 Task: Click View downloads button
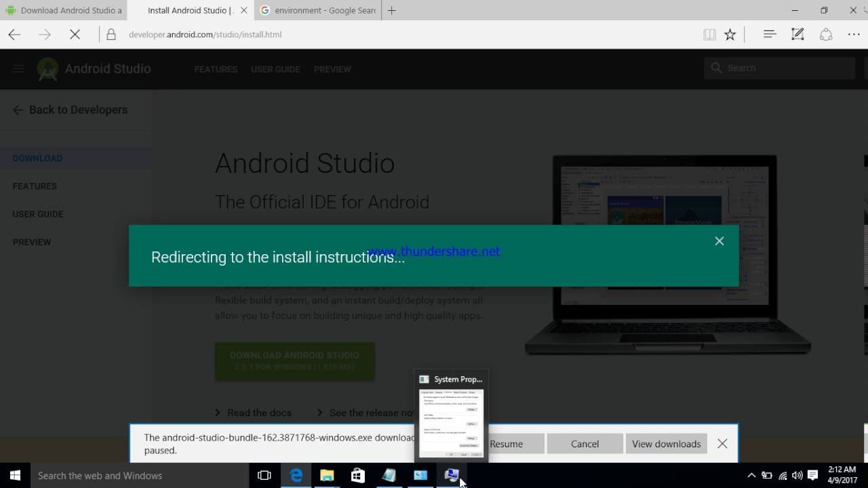pos(667,444)
